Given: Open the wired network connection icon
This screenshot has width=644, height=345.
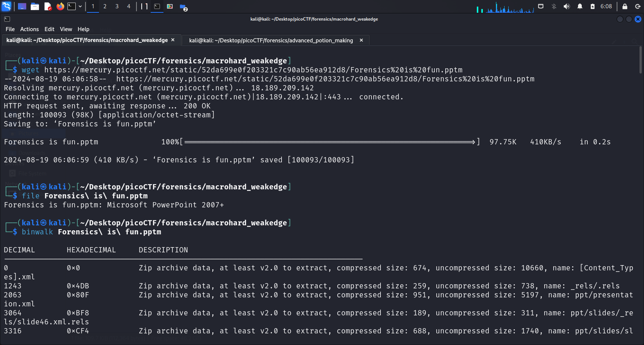Looking at the screenshot, I should [x=541, y=6].
